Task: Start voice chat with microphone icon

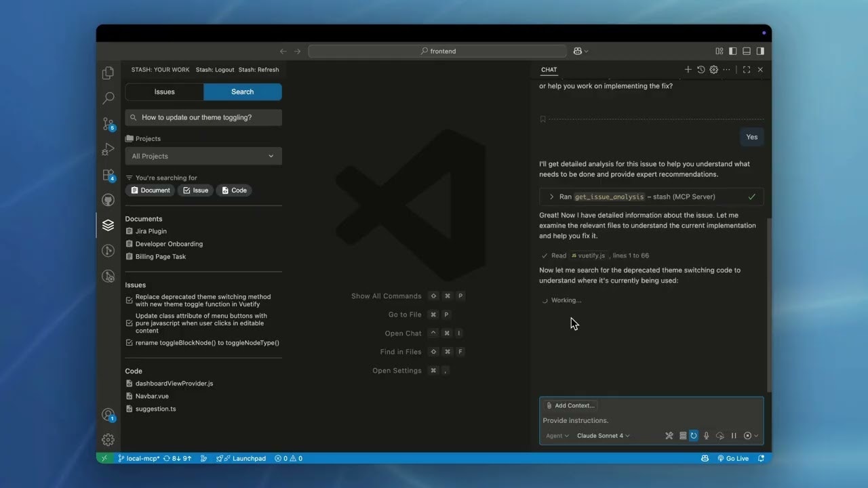Action: click(706, 436)
